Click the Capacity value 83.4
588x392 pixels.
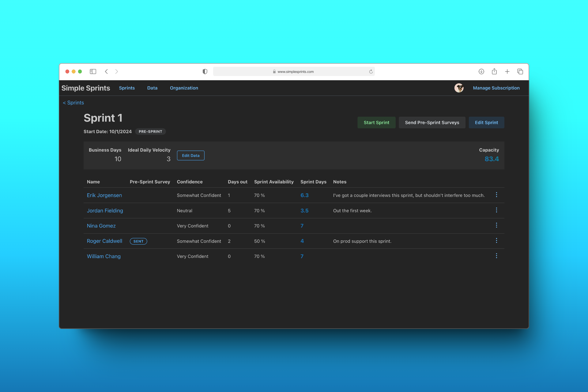click(x=492, y=159)
